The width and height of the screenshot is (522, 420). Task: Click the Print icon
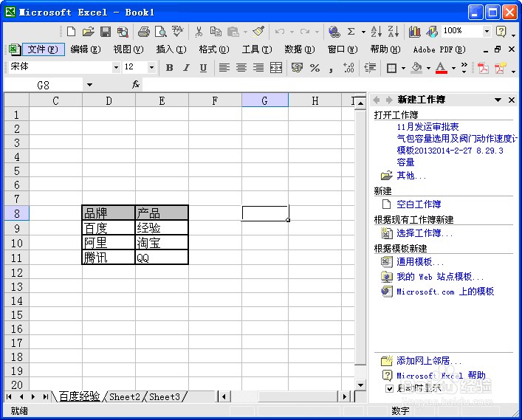(143, 32)
